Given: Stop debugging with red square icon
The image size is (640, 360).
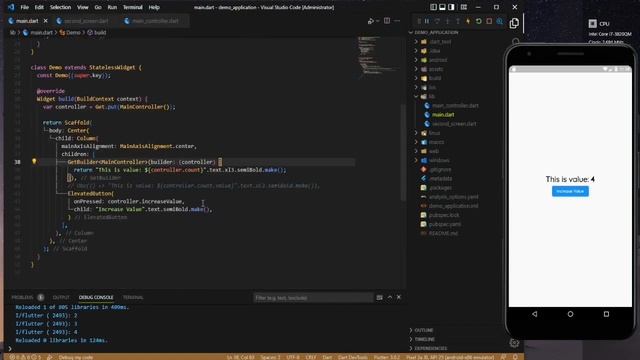Looking at the screenshot, I should [489, 21].
